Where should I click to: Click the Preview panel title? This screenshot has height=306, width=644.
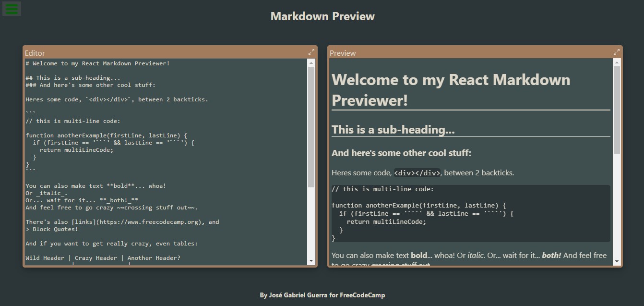point(343,53)
